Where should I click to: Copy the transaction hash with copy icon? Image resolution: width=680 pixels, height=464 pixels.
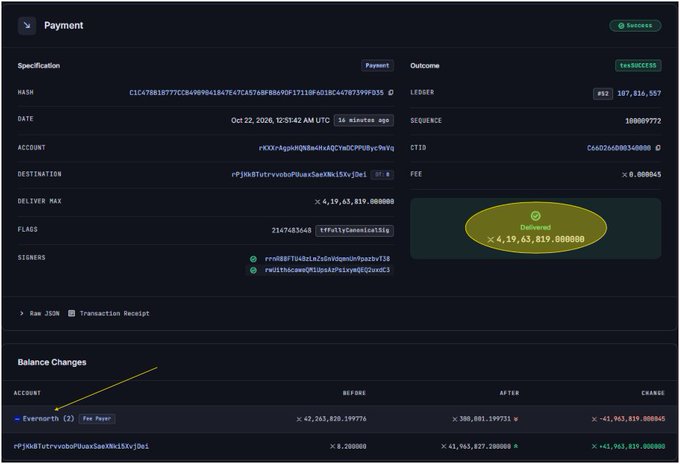391,92
